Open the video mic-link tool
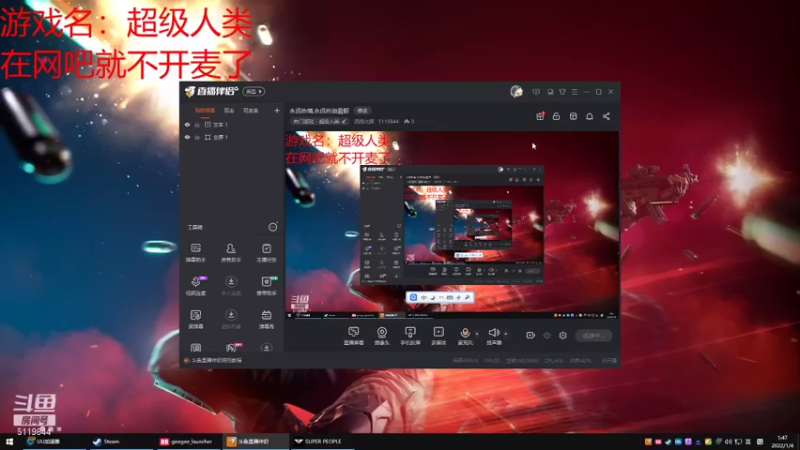The image size is (800, 450). click(195, 286)
